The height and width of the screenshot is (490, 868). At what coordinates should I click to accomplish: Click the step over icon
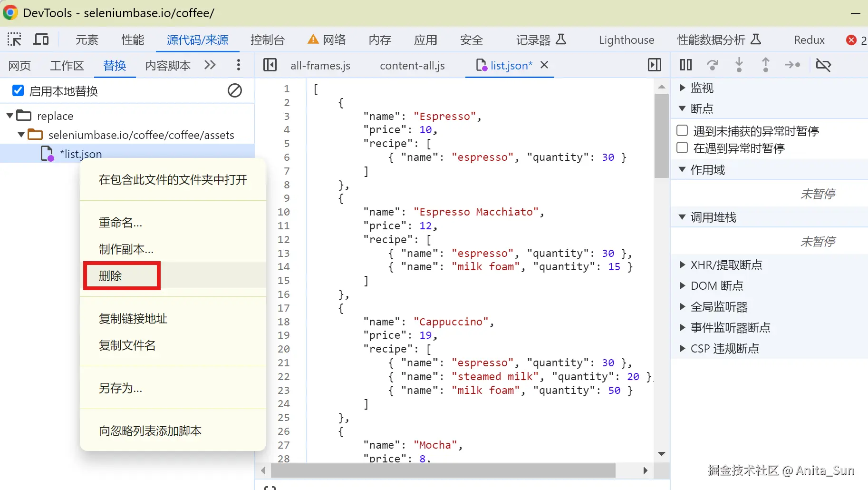point(713,65)
